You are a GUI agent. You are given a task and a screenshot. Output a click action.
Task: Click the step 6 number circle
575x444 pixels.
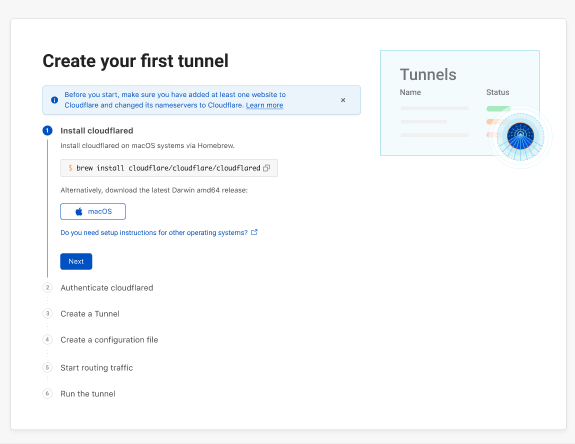(47, 393)
